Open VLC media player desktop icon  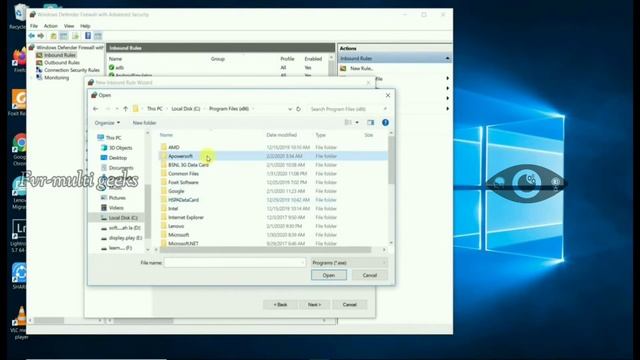19,322
